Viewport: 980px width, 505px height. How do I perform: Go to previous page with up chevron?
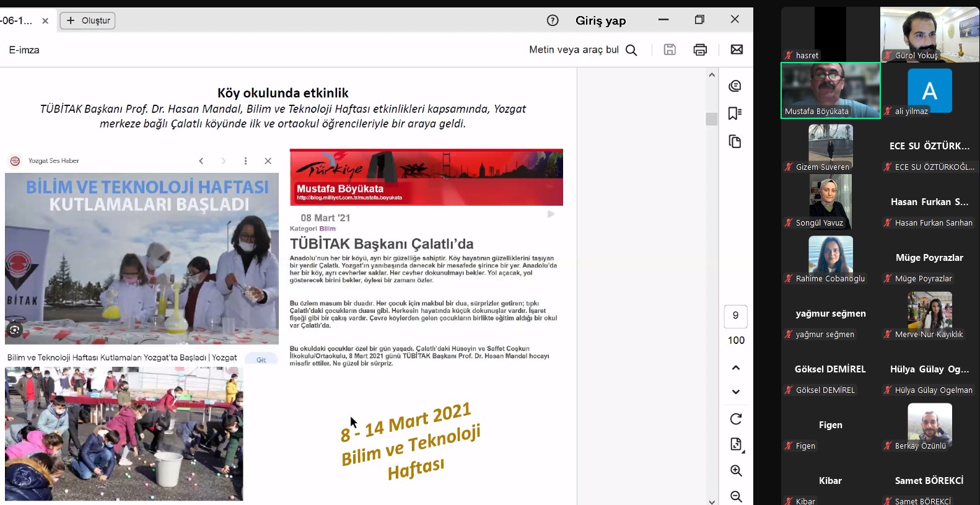point(736,368)
